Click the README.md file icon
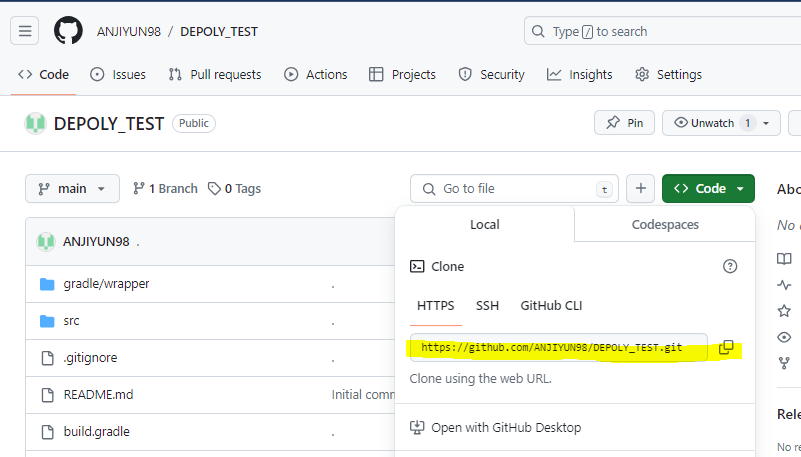 tap(48, 395)
